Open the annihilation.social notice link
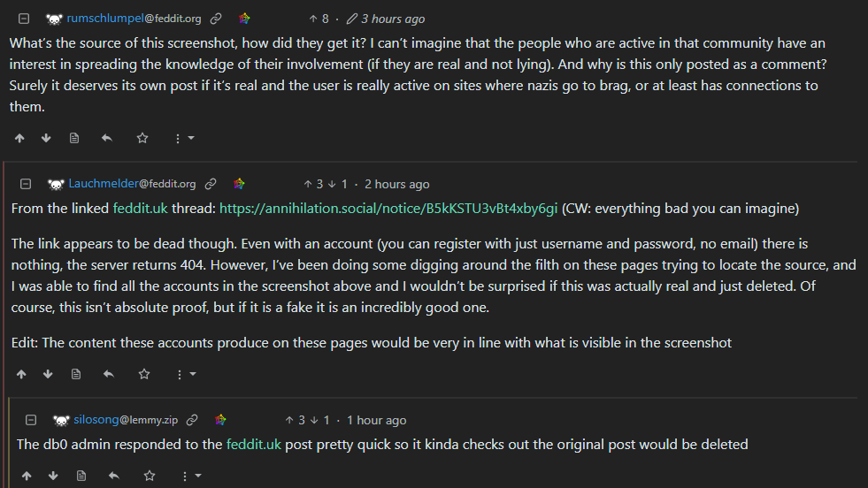The height and width of the screenshot is (488, 868). [x=388, y=209]
